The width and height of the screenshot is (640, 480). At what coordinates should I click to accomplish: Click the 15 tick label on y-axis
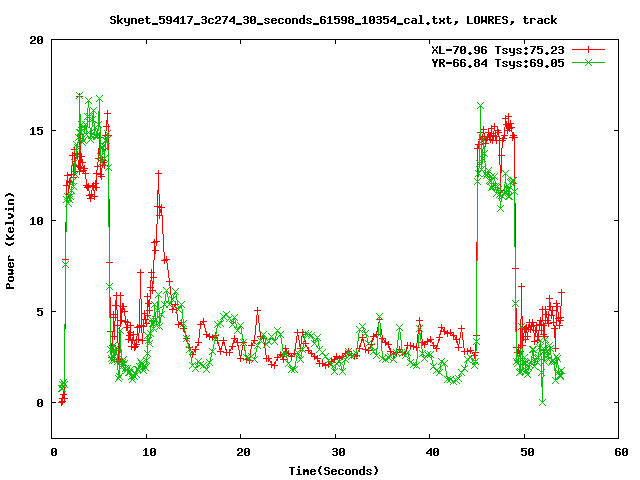tap(36, 131)
